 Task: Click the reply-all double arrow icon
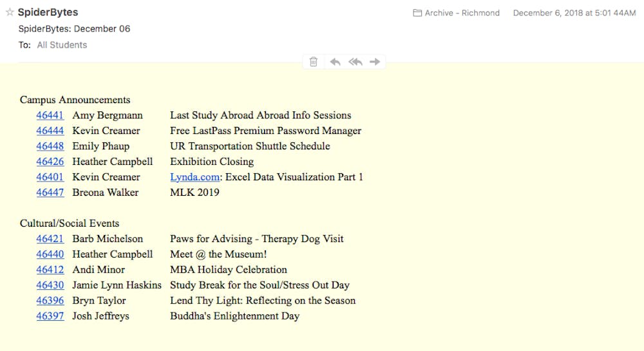point(355,62)
